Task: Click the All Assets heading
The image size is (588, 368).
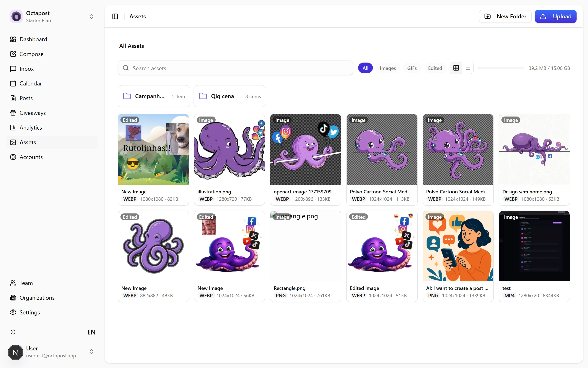Action: tap(131, 46)
